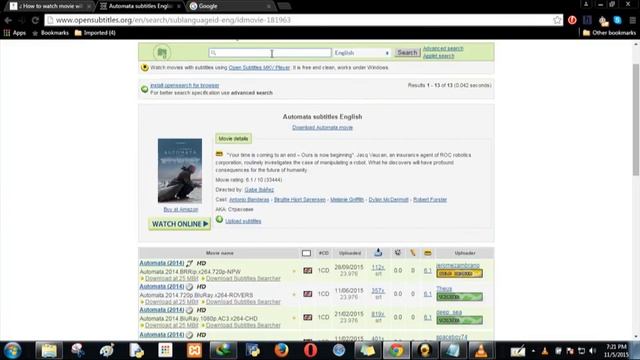Open uploader deep_sea profile

point(449,313)
